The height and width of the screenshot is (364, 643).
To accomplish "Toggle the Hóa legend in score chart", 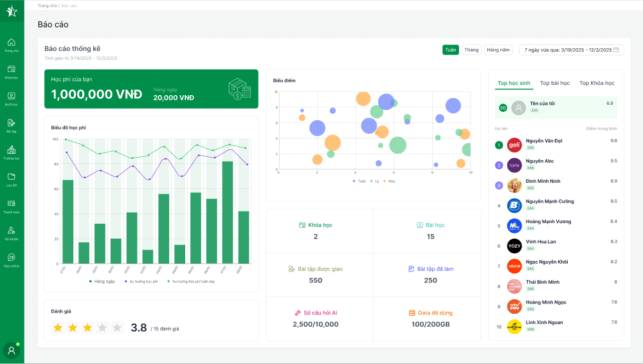I will [389, 181].
